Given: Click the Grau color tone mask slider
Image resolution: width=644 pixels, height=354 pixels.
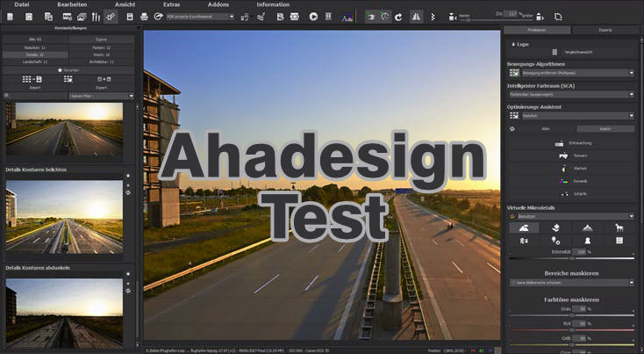Looking at the screenshot, I should point(572,315).
